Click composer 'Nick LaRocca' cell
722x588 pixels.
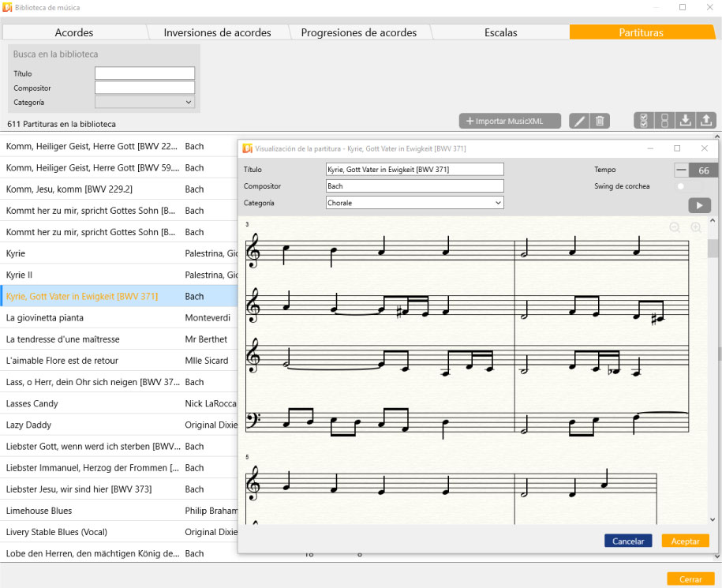[x=211, y=403]
